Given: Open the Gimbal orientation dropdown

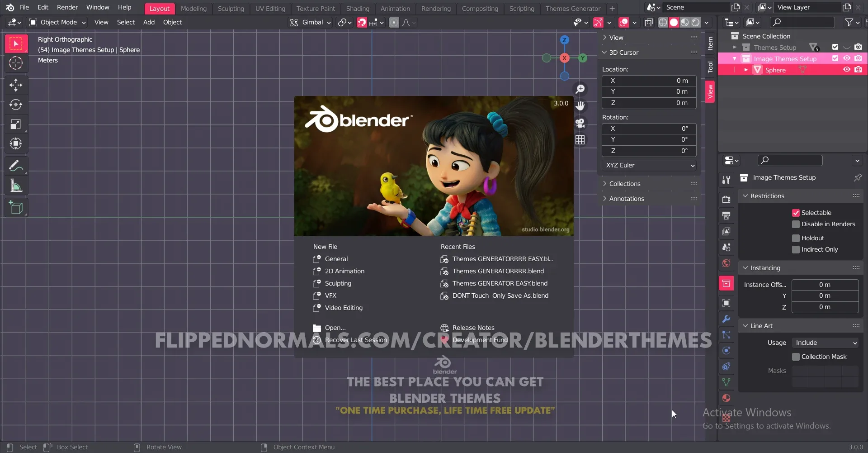Looking at the screenshot, I should point(311,22).
